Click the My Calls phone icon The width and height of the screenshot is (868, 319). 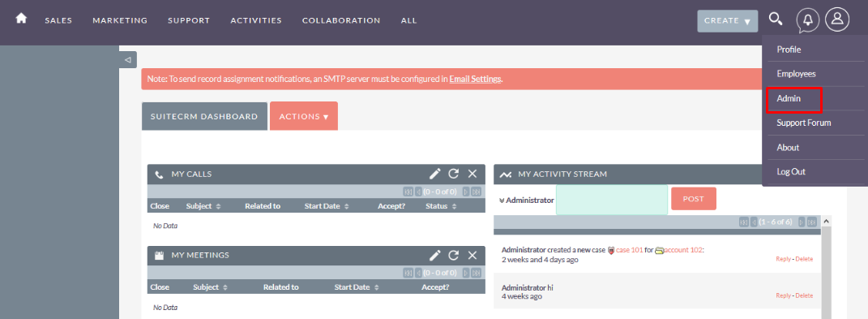click(x=160, y=175)
